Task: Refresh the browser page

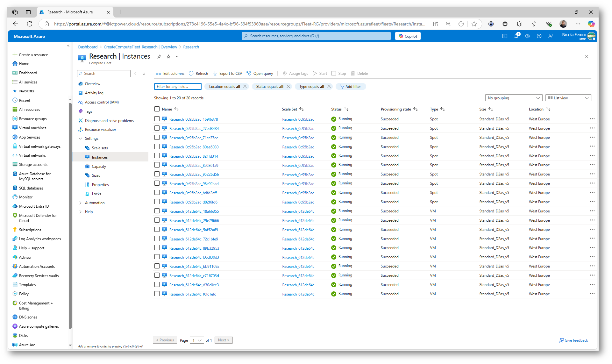Action: tap(30, 24)
